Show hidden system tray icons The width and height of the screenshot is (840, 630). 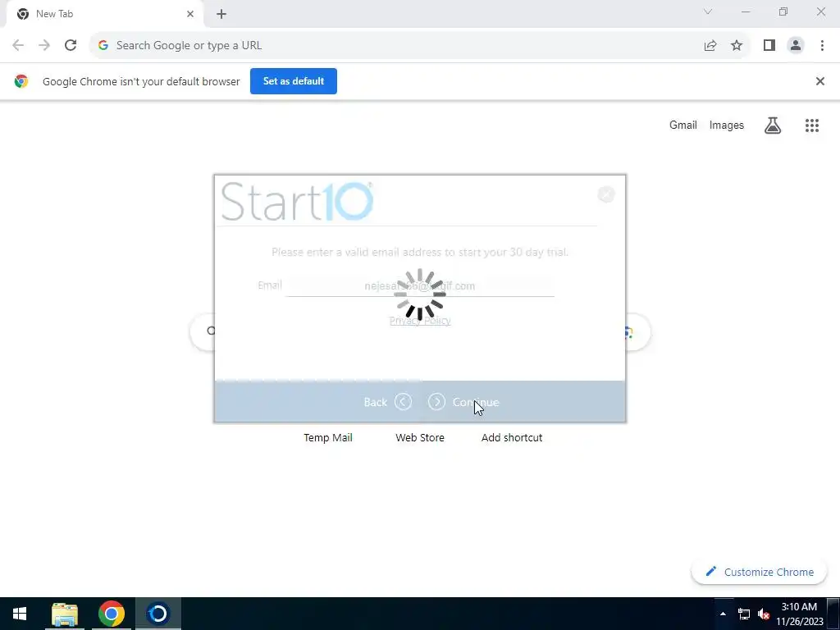coord(723,614)
